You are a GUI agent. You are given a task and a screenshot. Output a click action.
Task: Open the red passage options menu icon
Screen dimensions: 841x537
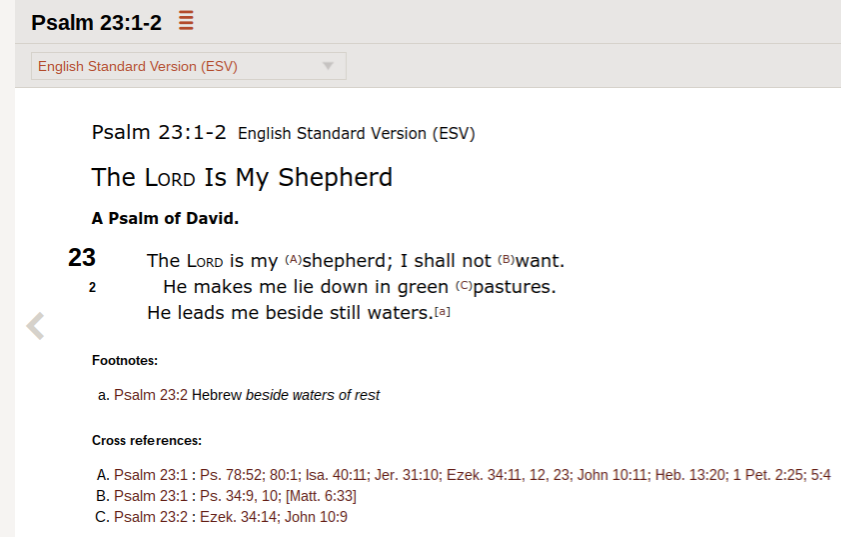[186, 20]
